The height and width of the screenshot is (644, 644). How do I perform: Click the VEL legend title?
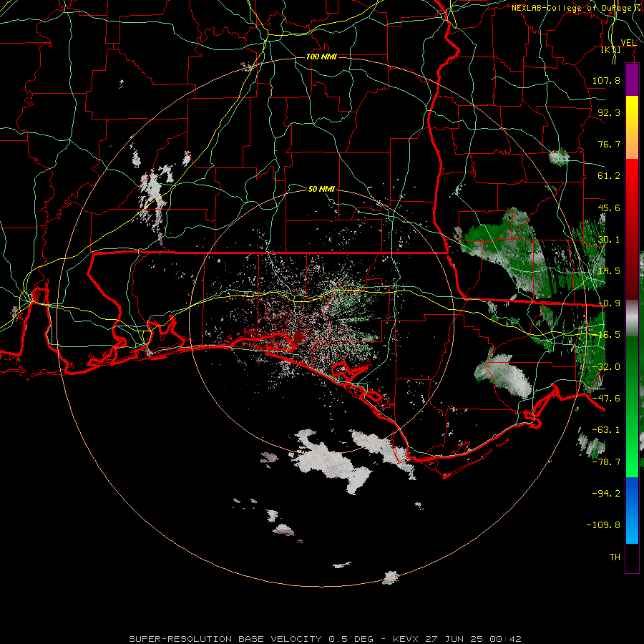click(x=628, y=43)
